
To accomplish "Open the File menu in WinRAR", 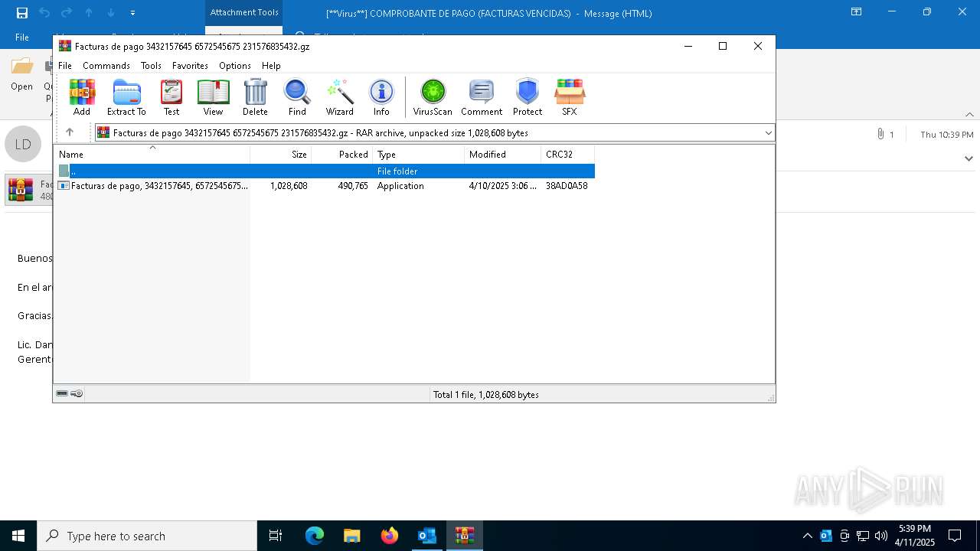I will [x=65, y=66].
